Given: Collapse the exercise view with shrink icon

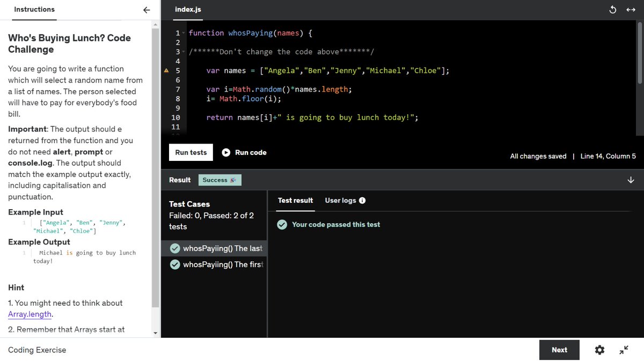Looking at the screenshot, I should pyautogui.click(x=623, y=350).
